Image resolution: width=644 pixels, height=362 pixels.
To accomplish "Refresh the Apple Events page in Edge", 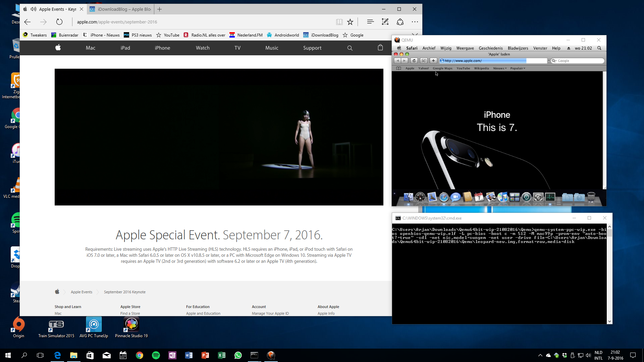I will coord(59,22).
